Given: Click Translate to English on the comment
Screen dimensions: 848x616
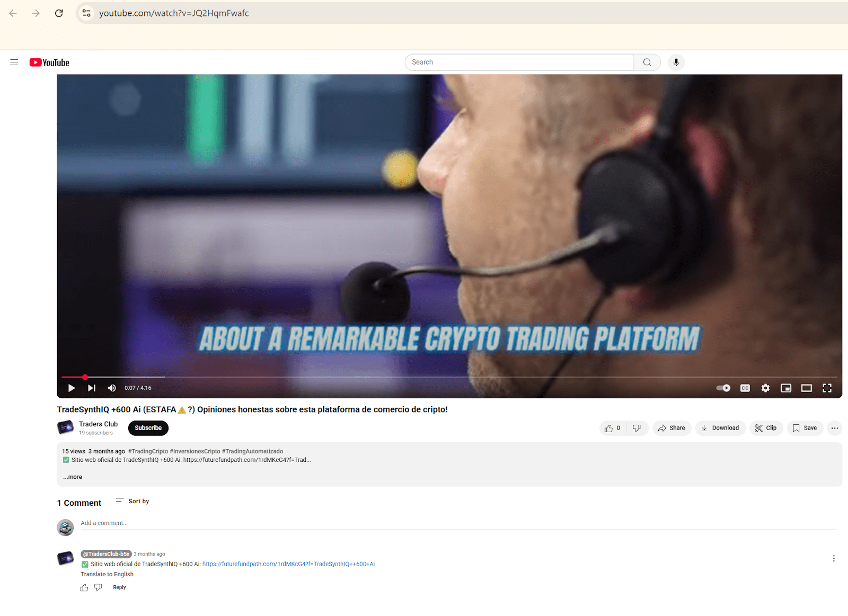Looking at the screenshot, I should (107, 575).
